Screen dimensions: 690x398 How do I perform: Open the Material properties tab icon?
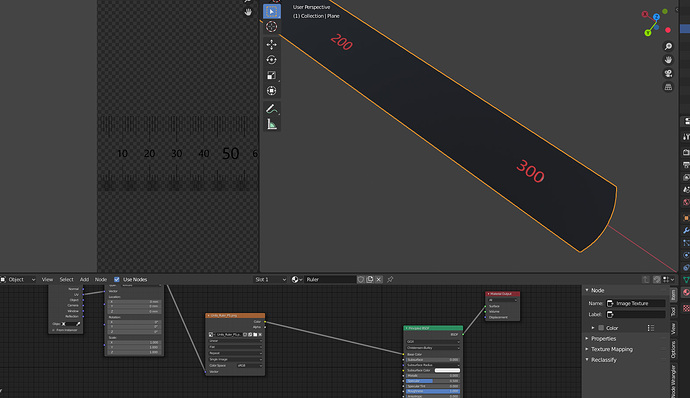(686, 293)
